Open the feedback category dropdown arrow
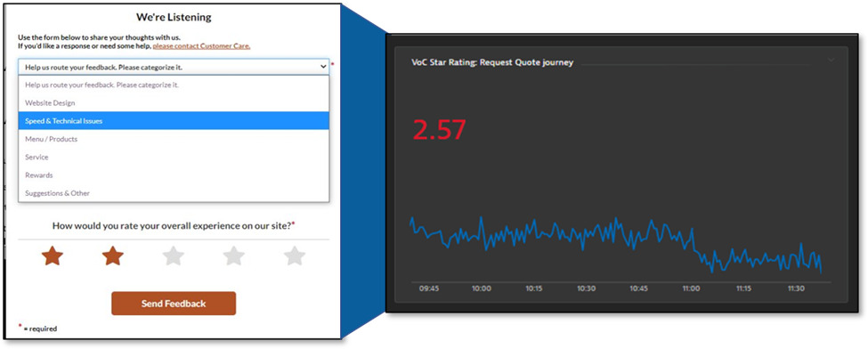 pyautogui.click(x=323, y=67)
